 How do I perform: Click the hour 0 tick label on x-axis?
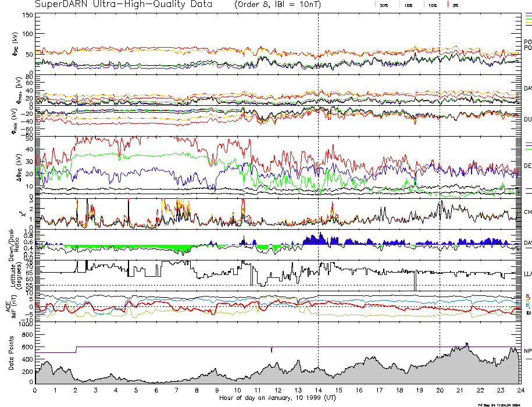(35, 390)
